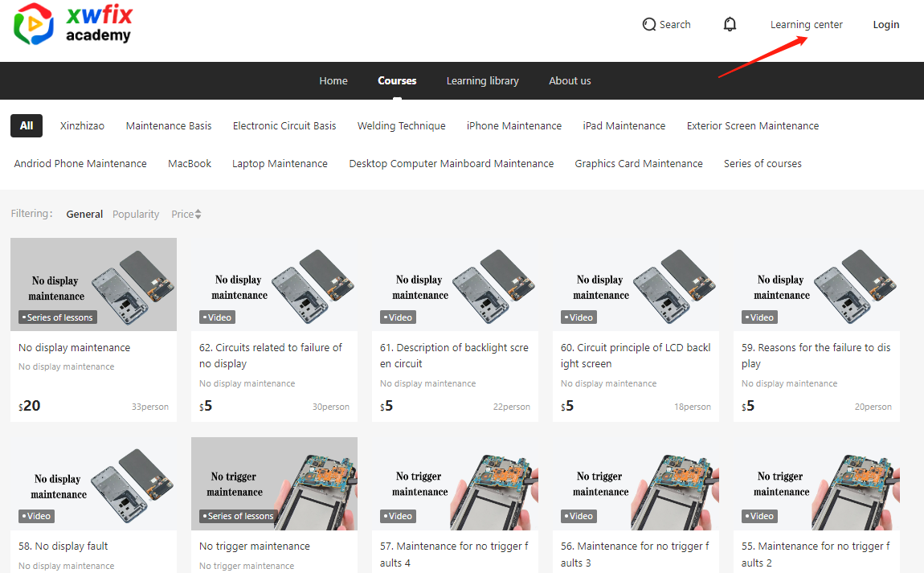Toggle Price sort arrows
This screenshot has width=924, height=573.
(198, 215)
